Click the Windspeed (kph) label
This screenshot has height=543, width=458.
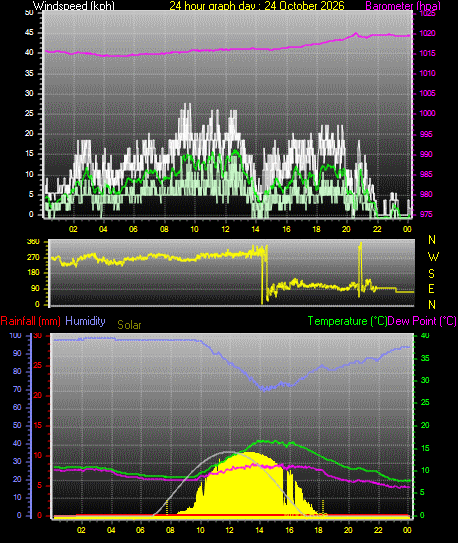pos(74,6)
